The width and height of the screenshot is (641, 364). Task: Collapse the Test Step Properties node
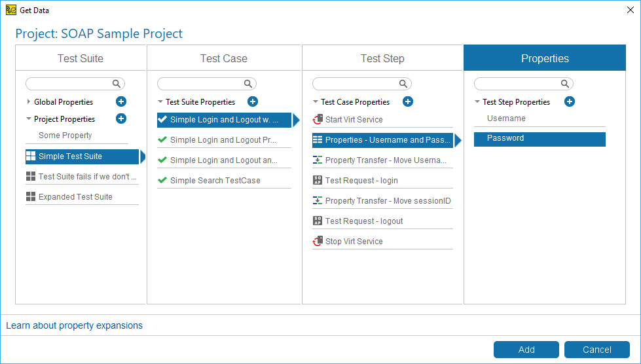click(x=477, y=101)
